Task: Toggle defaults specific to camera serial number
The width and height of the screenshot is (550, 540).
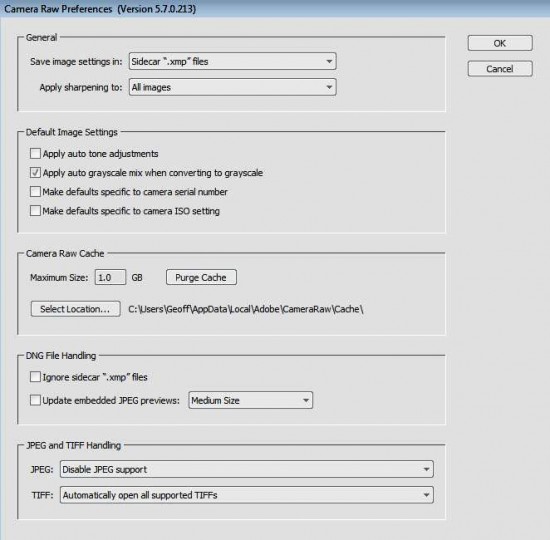Action: click(x=35, y=192)
